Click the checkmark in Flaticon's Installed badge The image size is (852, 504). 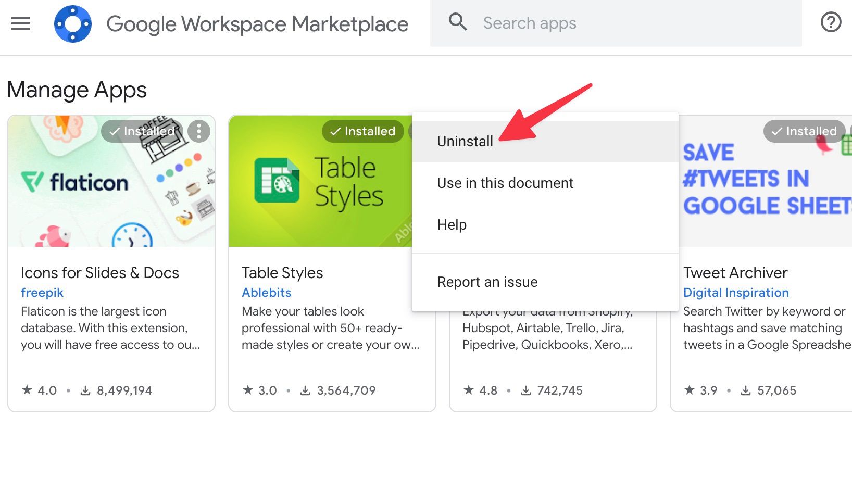click(114, 131)
